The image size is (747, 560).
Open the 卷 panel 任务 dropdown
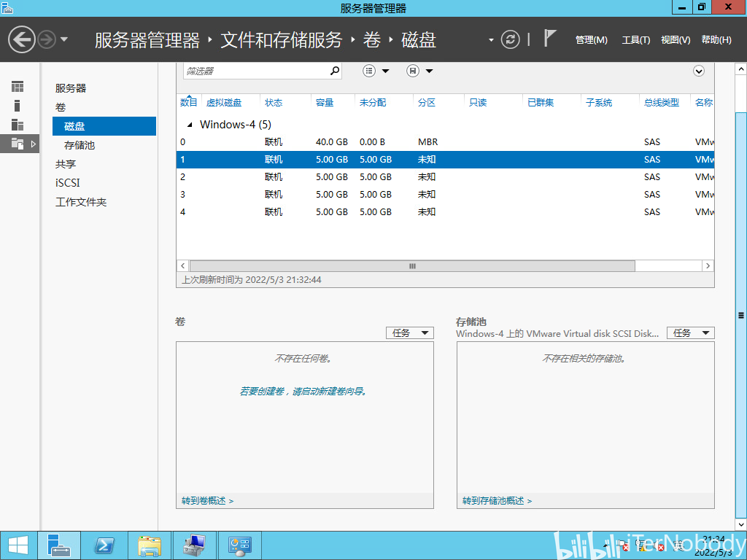(x=410, y=332)
